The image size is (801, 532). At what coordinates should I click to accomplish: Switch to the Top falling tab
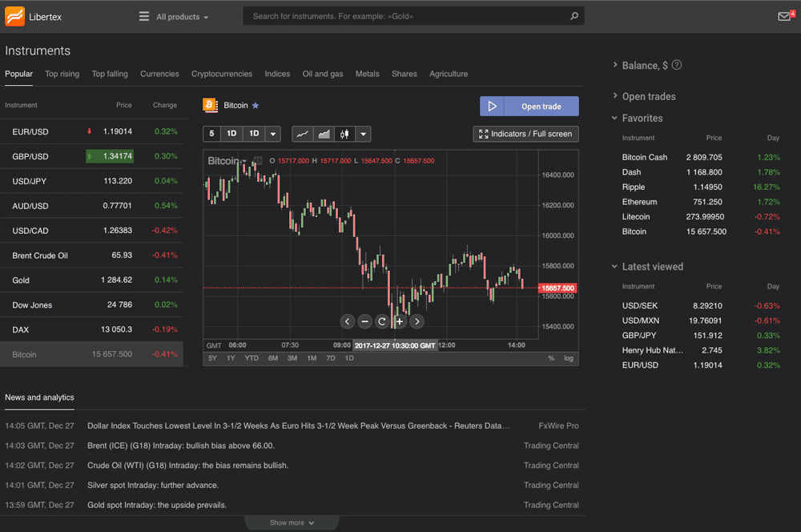pos(110,74)
